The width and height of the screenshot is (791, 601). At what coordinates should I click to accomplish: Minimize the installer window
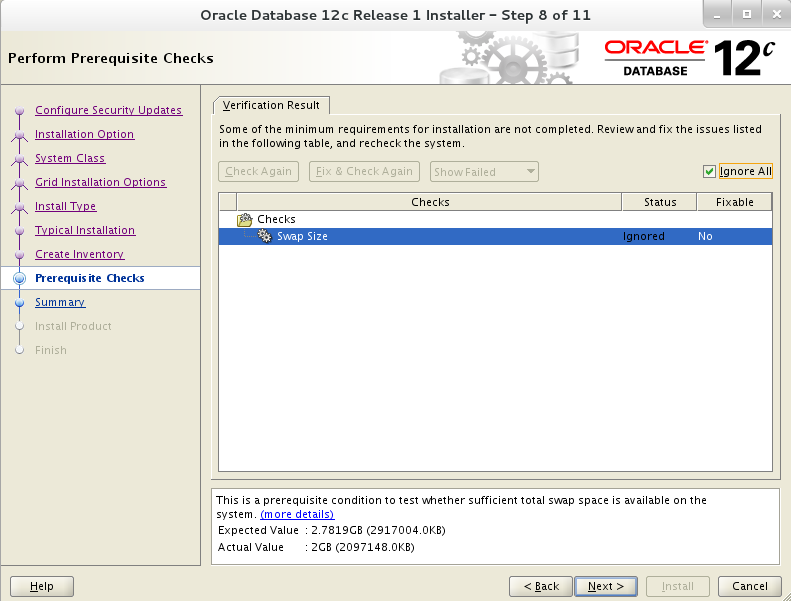[x=717, y=15]
